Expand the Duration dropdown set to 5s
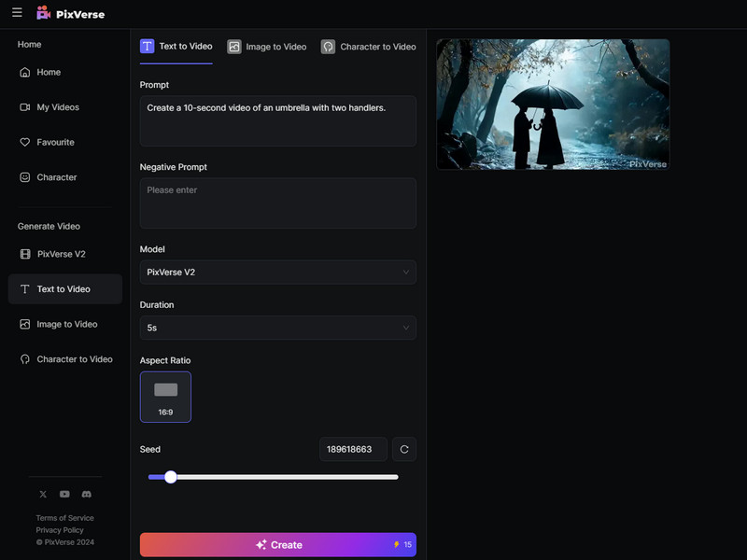 point(277,328)
